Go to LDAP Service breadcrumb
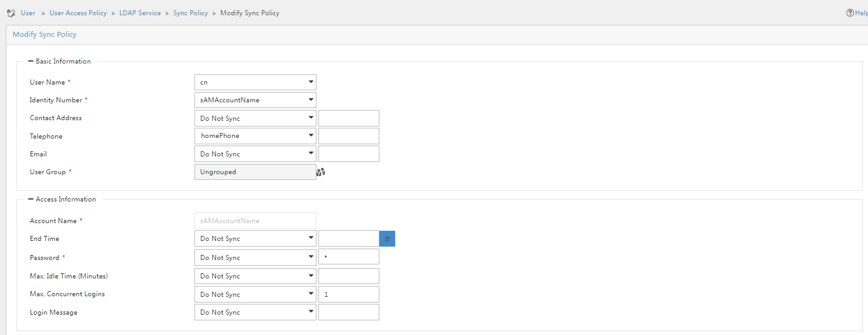This screenshot has height=335, width=868. [x=140, y=13]
